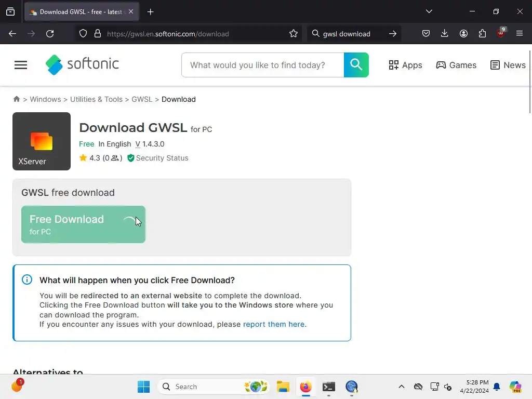Image resolution: width=532 pixels, height=399 pixels.
Task: Click the info circle icon
Action: [27, 280]
